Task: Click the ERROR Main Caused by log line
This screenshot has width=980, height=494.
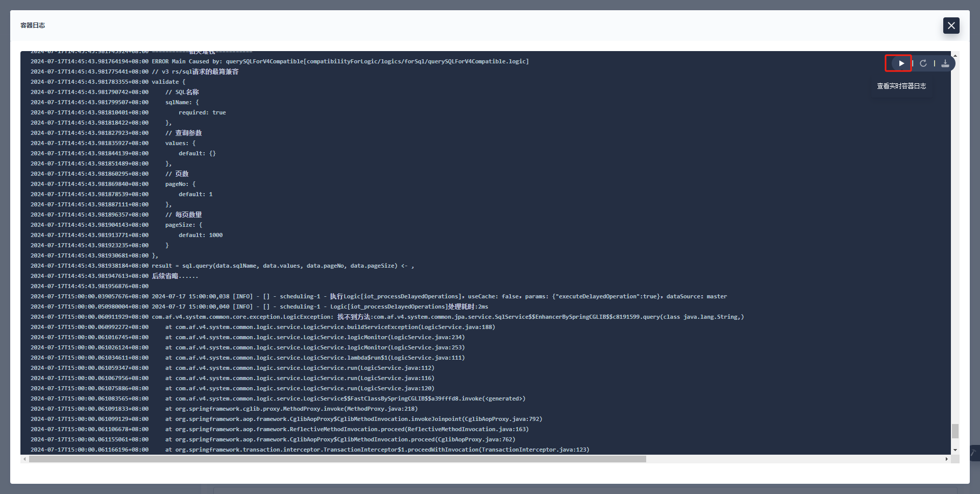Action: [x=280, y=61]
